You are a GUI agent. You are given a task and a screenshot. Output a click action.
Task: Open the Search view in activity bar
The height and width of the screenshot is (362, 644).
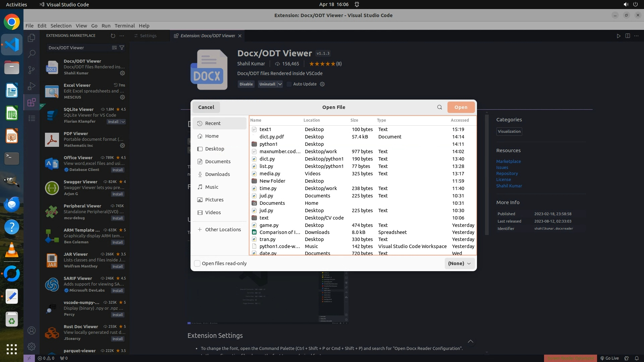[x=32, y=54]
